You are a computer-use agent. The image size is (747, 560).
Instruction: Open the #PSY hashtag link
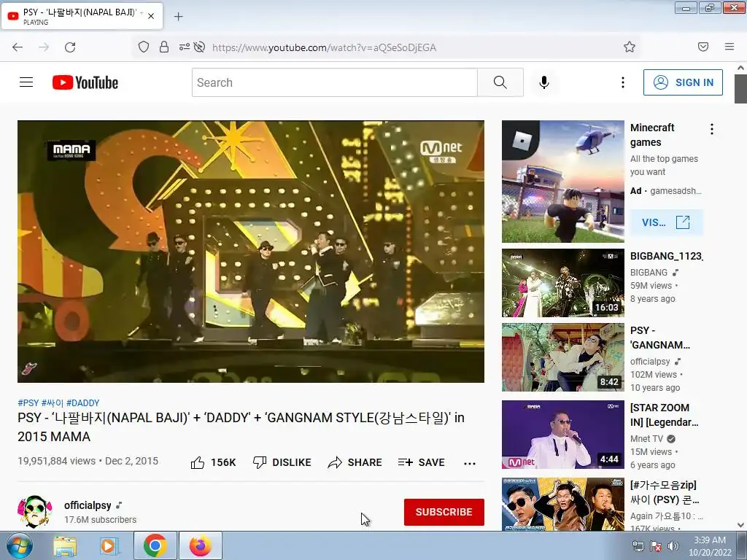coord(28,402)
